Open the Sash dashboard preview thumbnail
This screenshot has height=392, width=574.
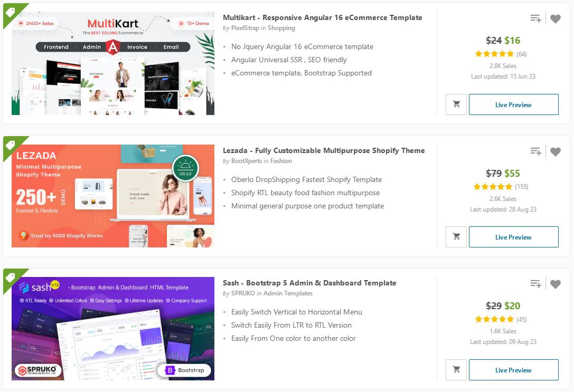point(113,328)
